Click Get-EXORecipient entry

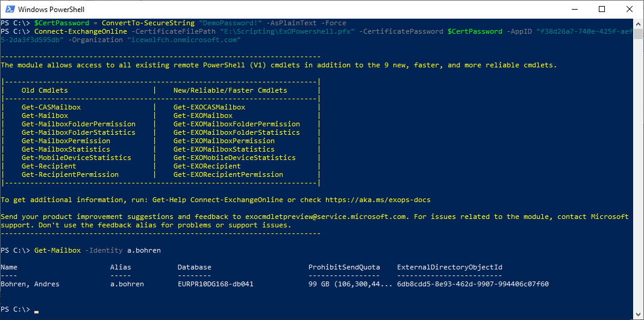point(207,166)
